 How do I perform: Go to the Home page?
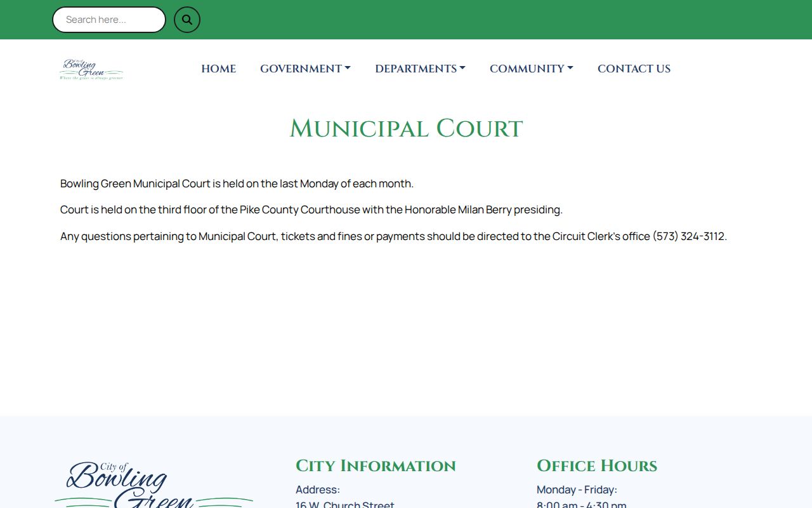(218, 69)
